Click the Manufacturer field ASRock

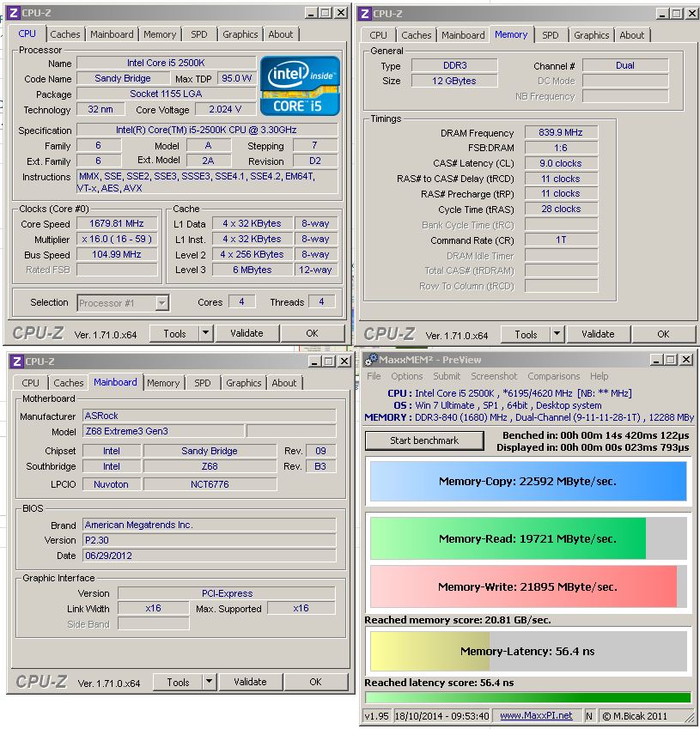[210, 416]
